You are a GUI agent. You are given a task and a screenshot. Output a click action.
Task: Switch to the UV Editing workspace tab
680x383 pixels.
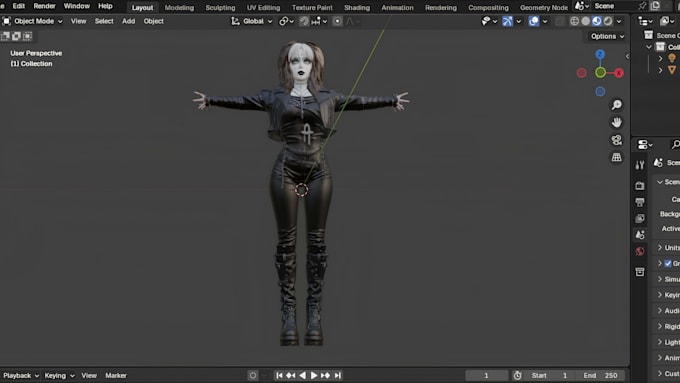(x=263, y=7)
